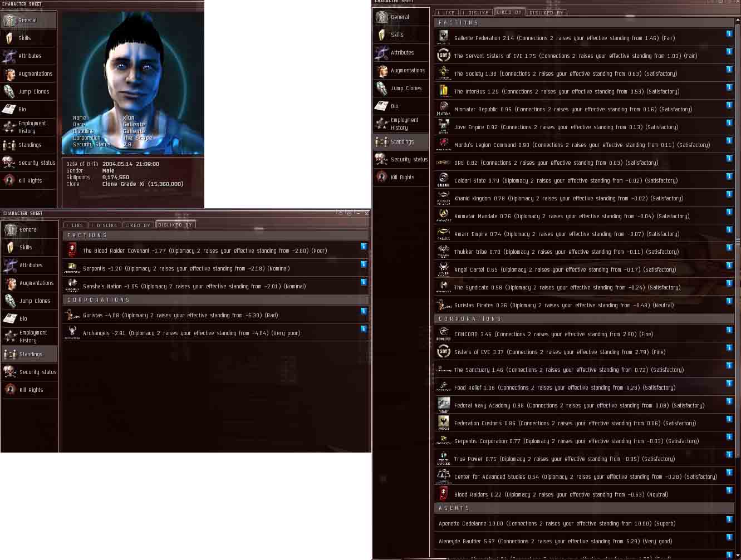The width and height of the screenshot is (741, 560).
Task: Select the Khanid Kingdom 0.78 standing text
Action: point(568,198)
